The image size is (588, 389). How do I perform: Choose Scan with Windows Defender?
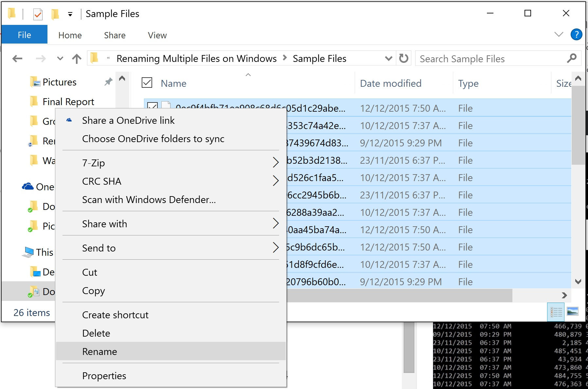pos(148,199)
